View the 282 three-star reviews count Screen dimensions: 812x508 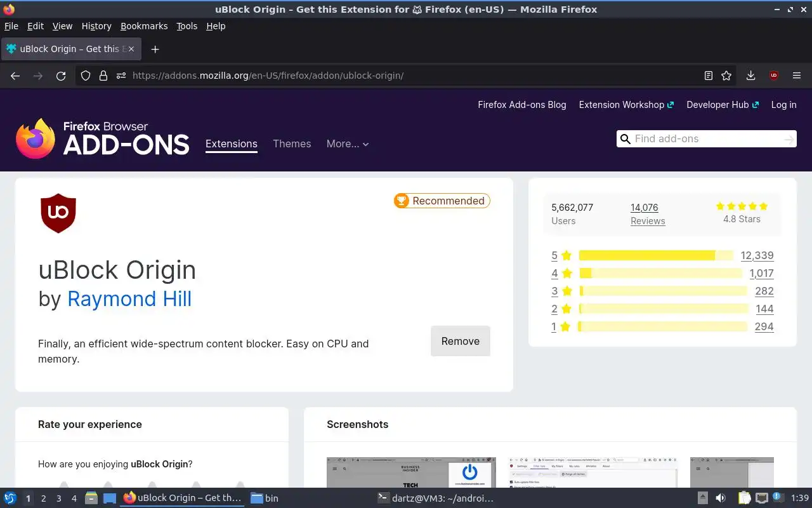[764, 291]
